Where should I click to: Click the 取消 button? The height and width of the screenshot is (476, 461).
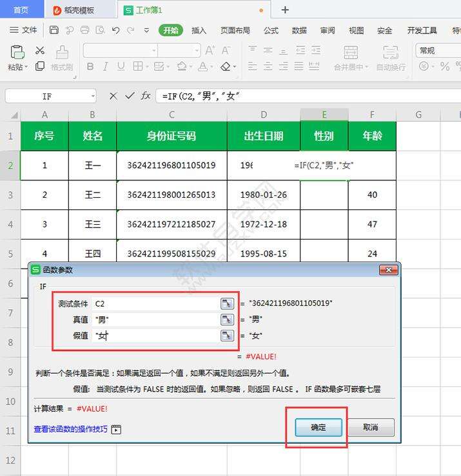click(371, 427)
